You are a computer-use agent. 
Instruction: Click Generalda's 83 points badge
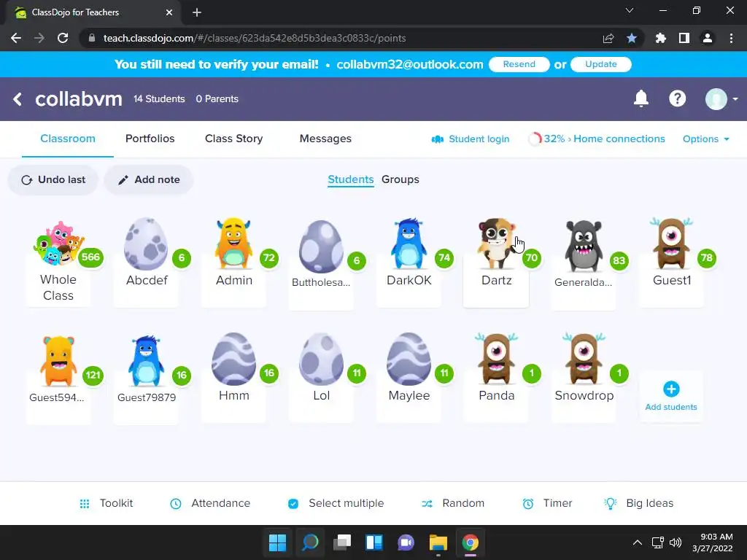(619, 260)
